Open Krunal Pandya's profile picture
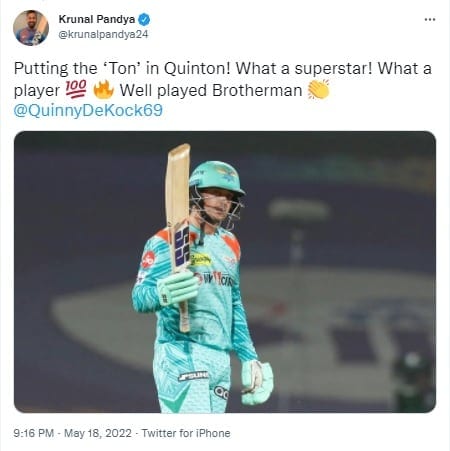450x451 pixels. click(x=31, y=28)
